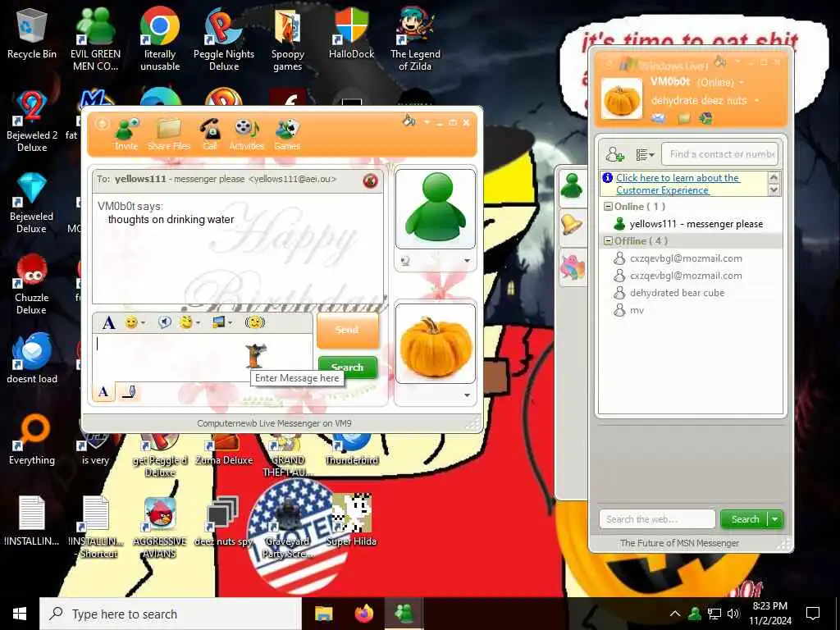Screen dimensions: 840x630
Task: Open dropdown under contact's display picture
Action: tap(467, 261)
